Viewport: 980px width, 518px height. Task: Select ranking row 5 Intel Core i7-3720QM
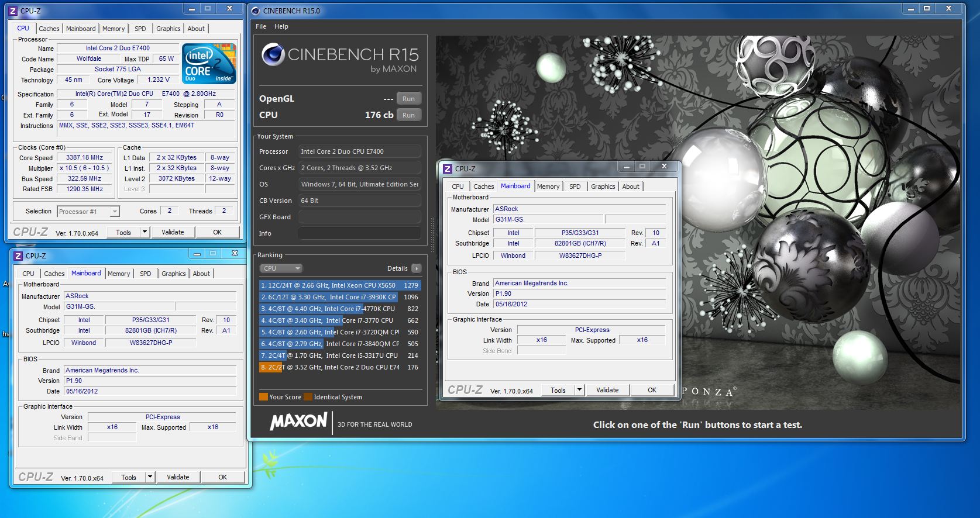(340, 332)
